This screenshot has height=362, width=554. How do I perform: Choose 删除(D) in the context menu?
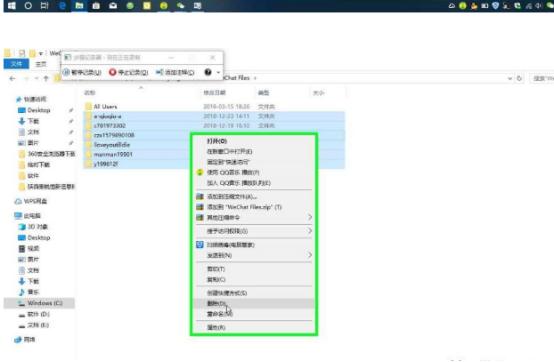pos(254,303)
